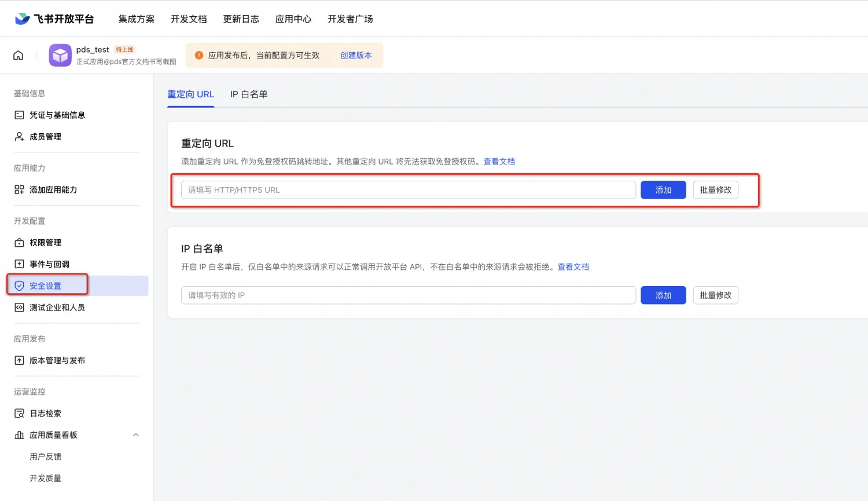Viewport: 868px width, 501px height.
Task: Open 开发者广场 in top navigation
Action: point(350,19)
